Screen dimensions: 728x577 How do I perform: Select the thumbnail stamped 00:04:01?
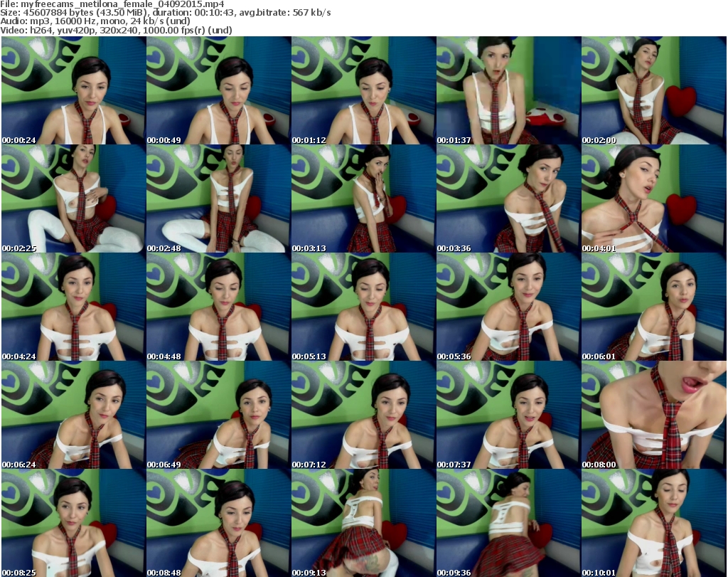tap(654, 198)
